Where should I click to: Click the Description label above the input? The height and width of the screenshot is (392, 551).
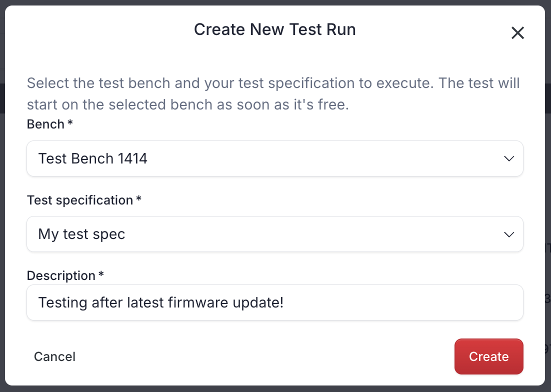(60, 275)
